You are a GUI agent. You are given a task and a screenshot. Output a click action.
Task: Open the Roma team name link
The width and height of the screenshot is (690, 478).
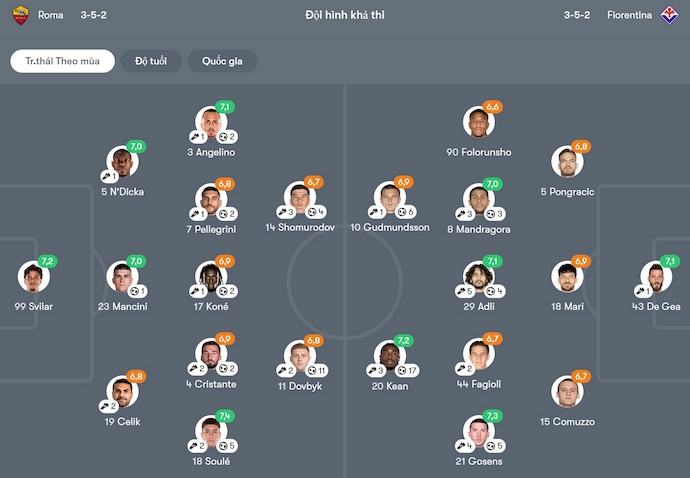point(50,15)
